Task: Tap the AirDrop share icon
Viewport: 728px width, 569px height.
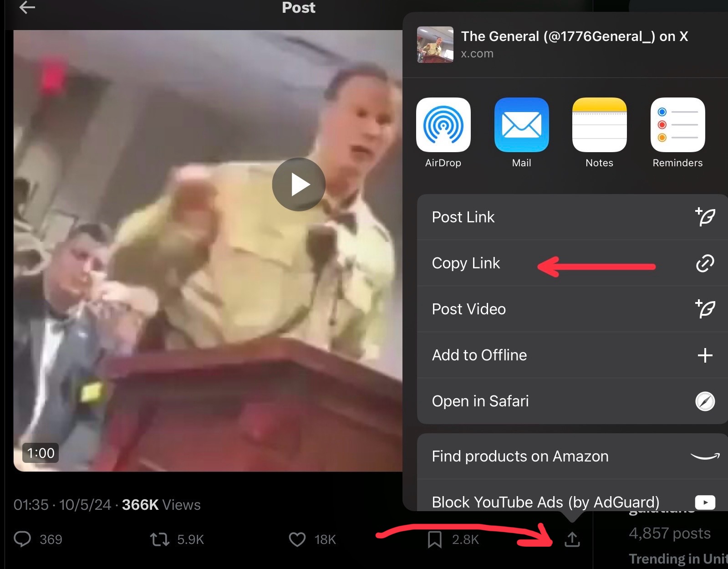Action: pos(443,125)
